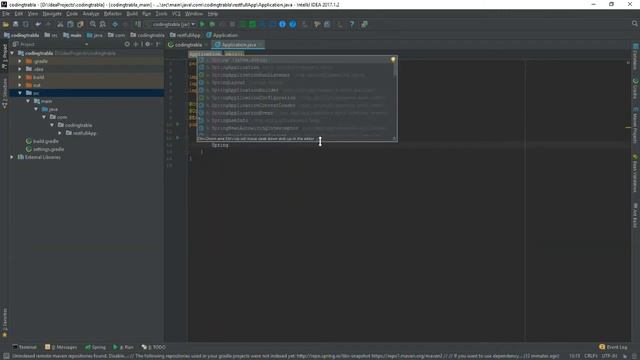Click the CRLF line separator in status bar
The image size is (640, 360).
590,356
